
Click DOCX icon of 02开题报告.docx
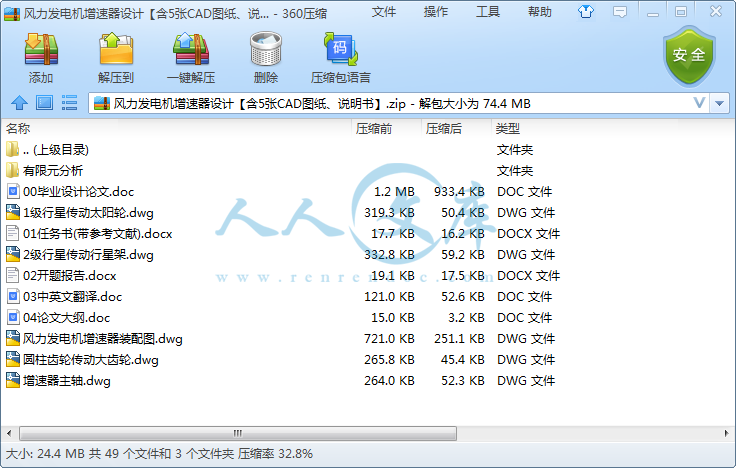tap(13, 276)
